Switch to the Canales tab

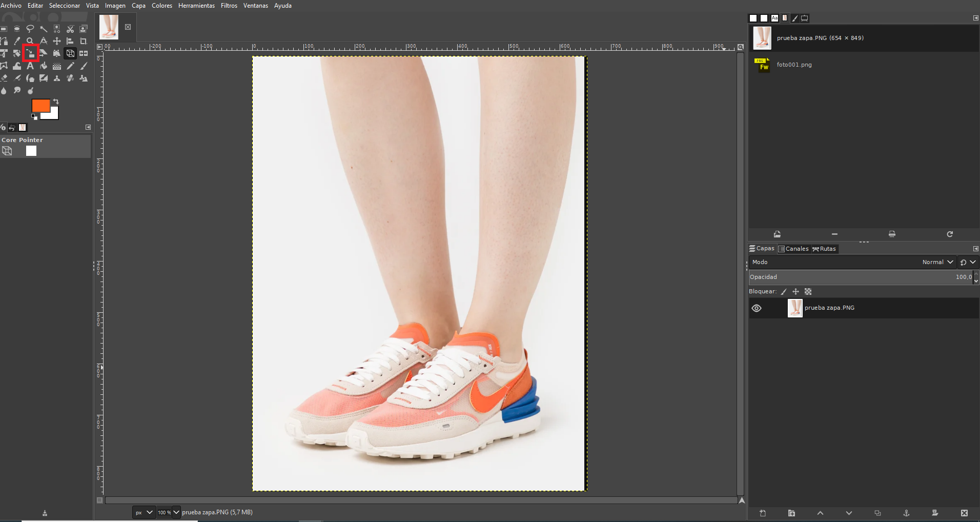tap(793, 249)
